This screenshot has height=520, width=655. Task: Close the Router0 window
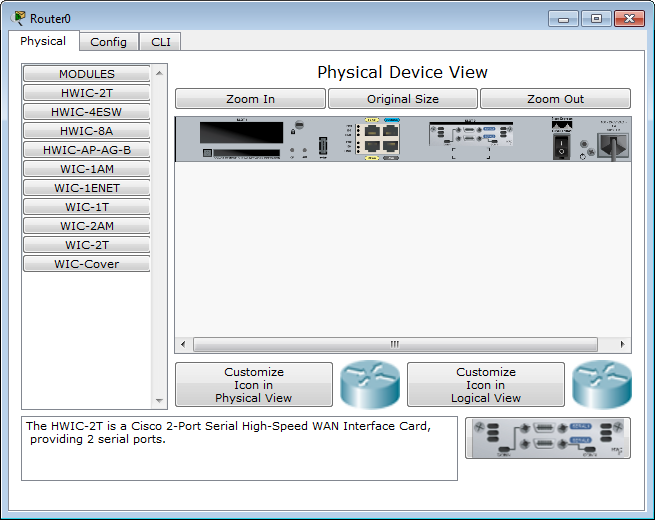click(629, 19)
